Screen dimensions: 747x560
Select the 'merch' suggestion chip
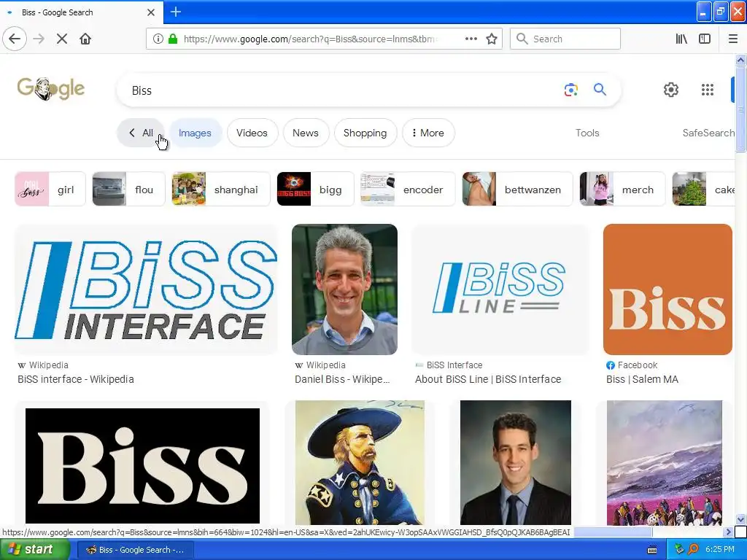click(622, 189)
